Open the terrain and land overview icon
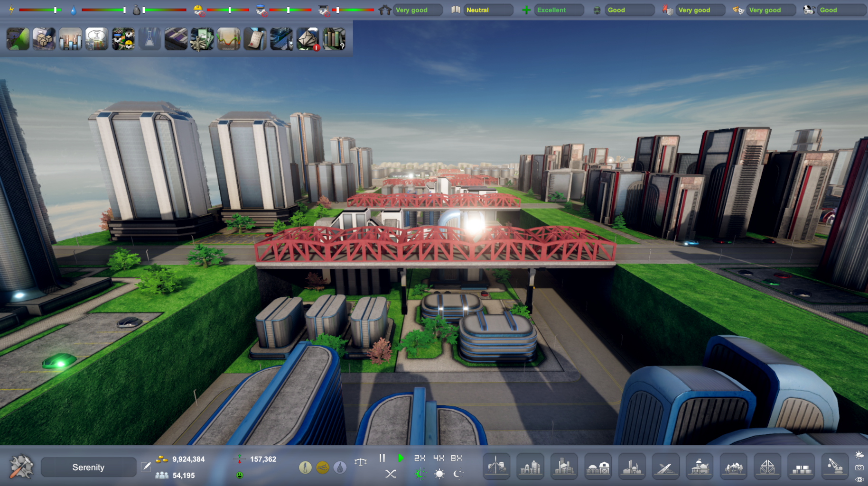Screen dimensions: 868x486 pyautogui.click(x=18, y=39)
